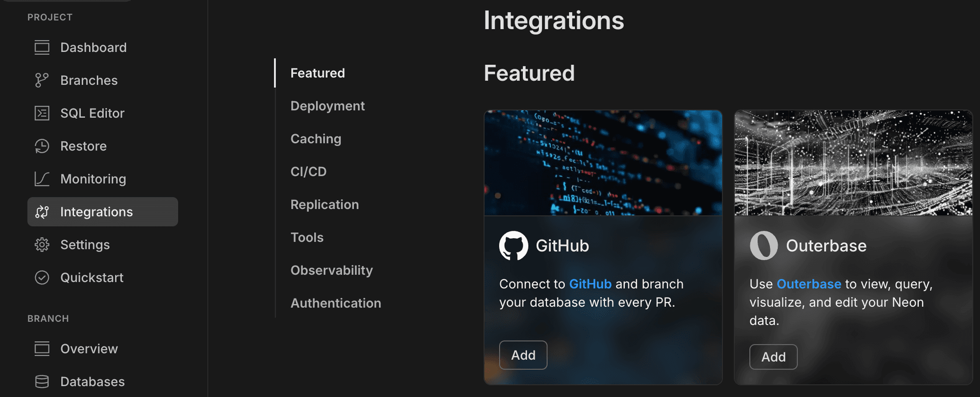Click the Monitoring chart icon
The height and width of the screenshot is (397, 980).
[x=42, y=179]
